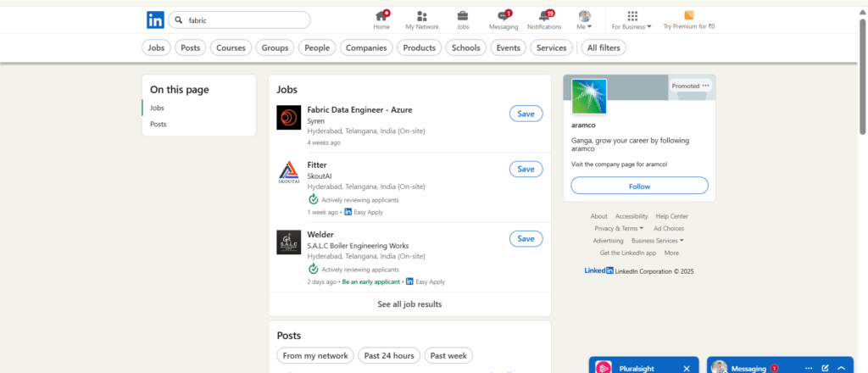The image size is (868, 373).
Task: Select Past 24 hours post filter
Action: (389, 355)
